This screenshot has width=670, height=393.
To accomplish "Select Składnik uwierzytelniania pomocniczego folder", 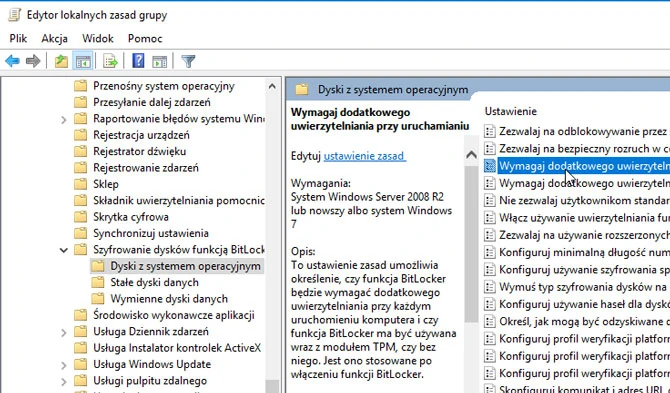I will pyautogui.click(x=179, y=200).
